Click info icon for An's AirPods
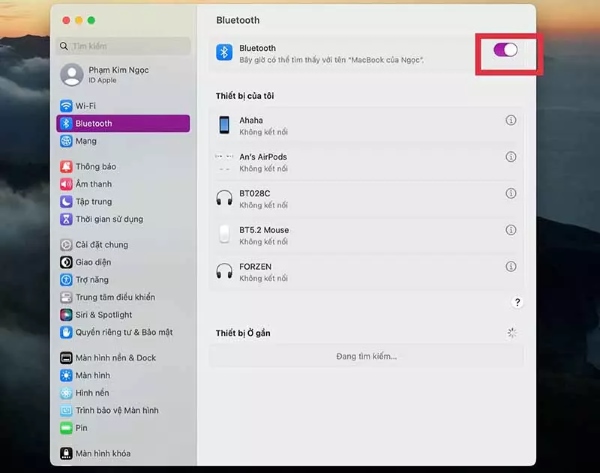This screenshot has width=600, height=473. 511,157
